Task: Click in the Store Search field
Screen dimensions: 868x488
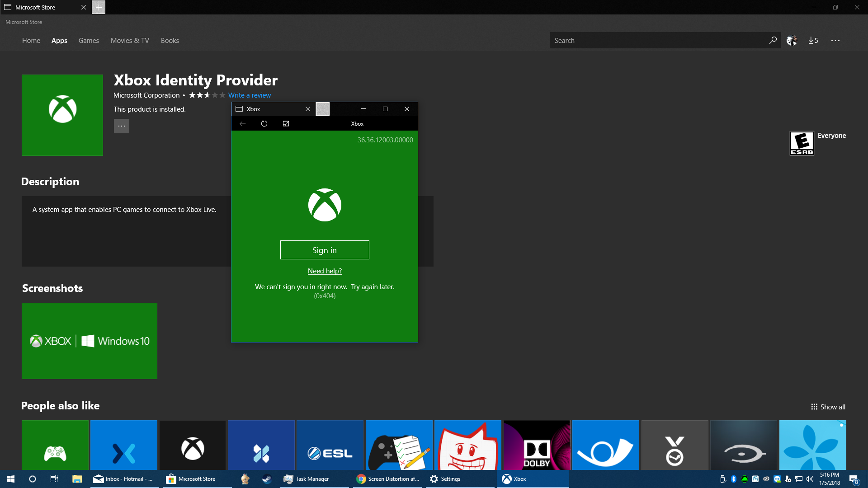Action: (x=658, y=41)
